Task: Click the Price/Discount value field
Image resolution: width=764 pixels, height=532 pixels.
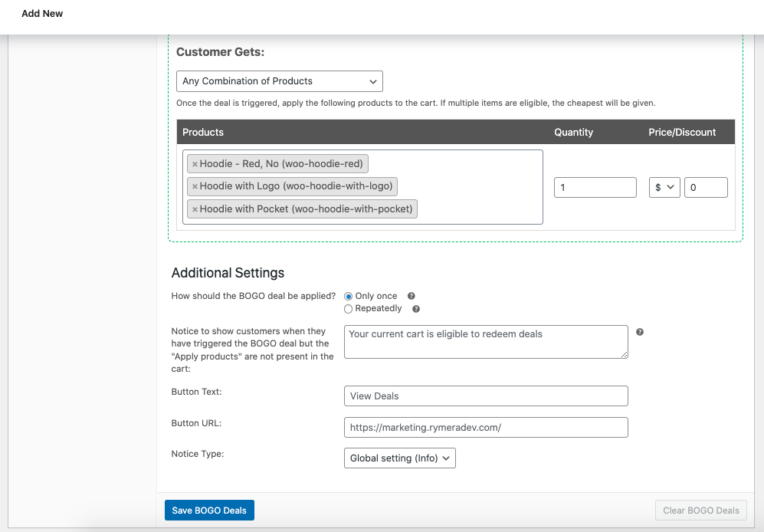Action: point(706,187)
